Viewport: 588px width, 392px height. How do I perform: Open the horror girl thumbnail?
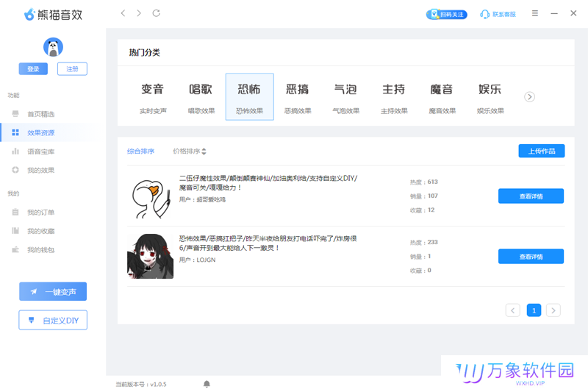click(151, 256)
